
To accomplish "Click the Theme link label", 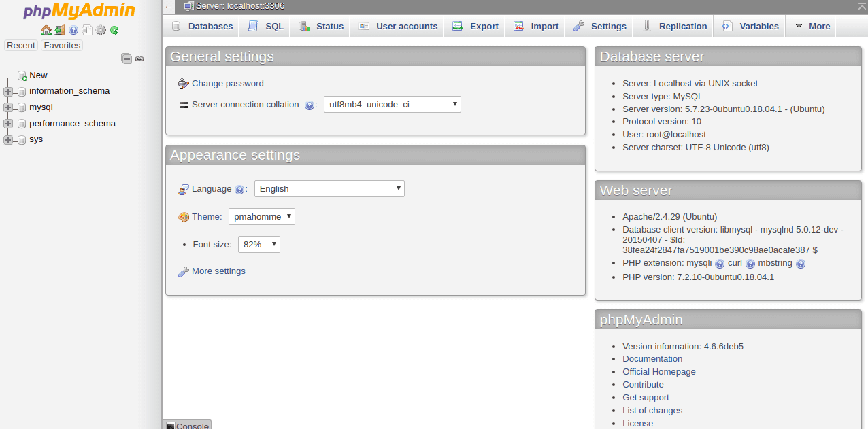I will (x=207, y=217).
